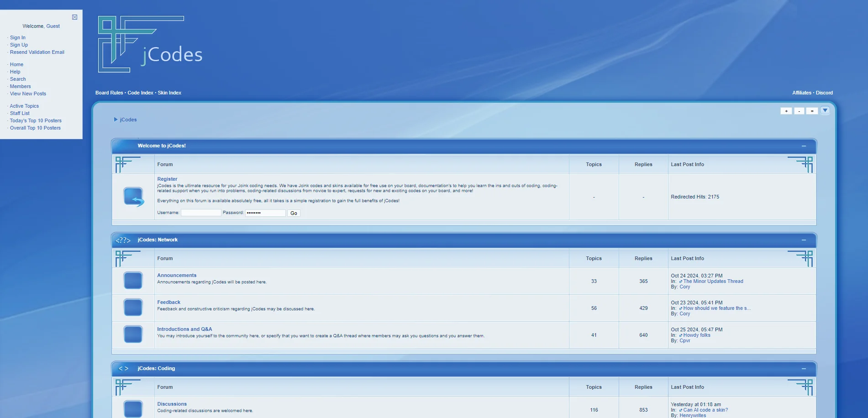Open the Feedback forum
The width and height of the screenshot is (868, 418).
point(168,302)
